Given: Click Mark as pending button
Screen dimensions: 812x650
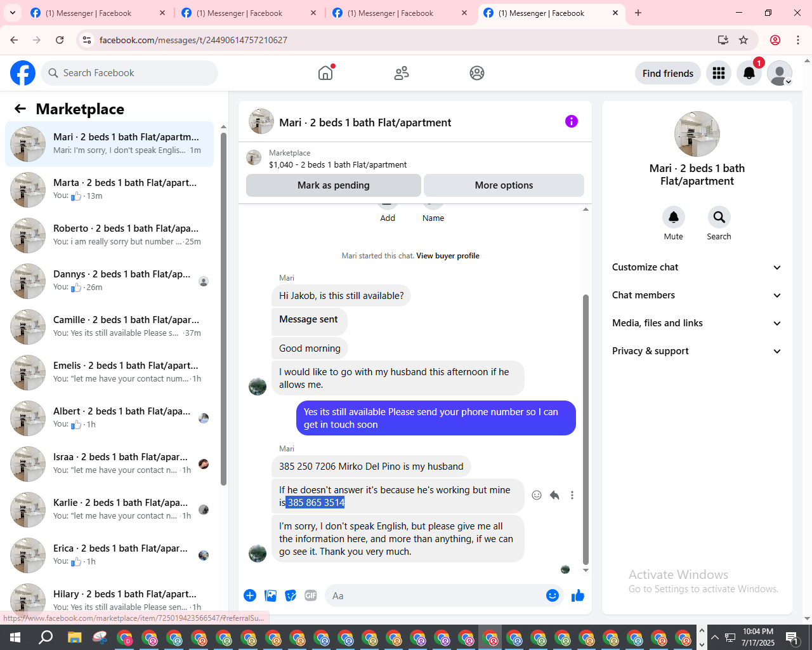Looking at the screenshot, I should point(334,185).
